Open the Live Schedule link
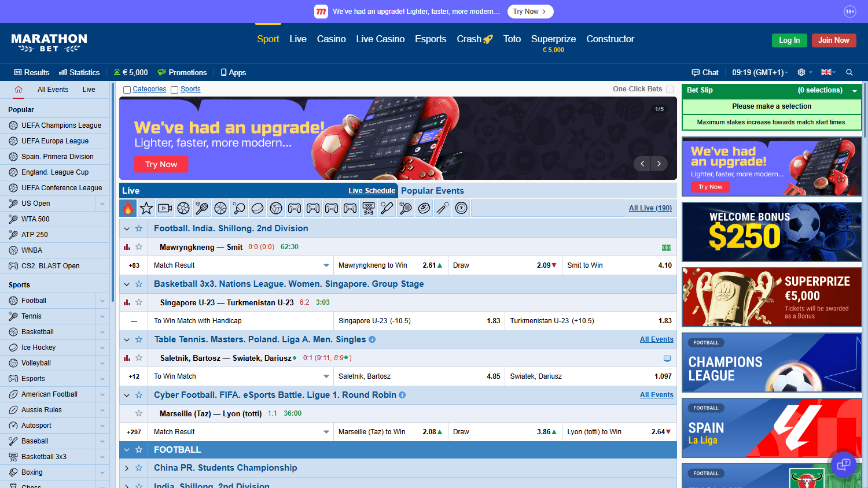This screenshot has width=868, height=488. coord(372,191)
